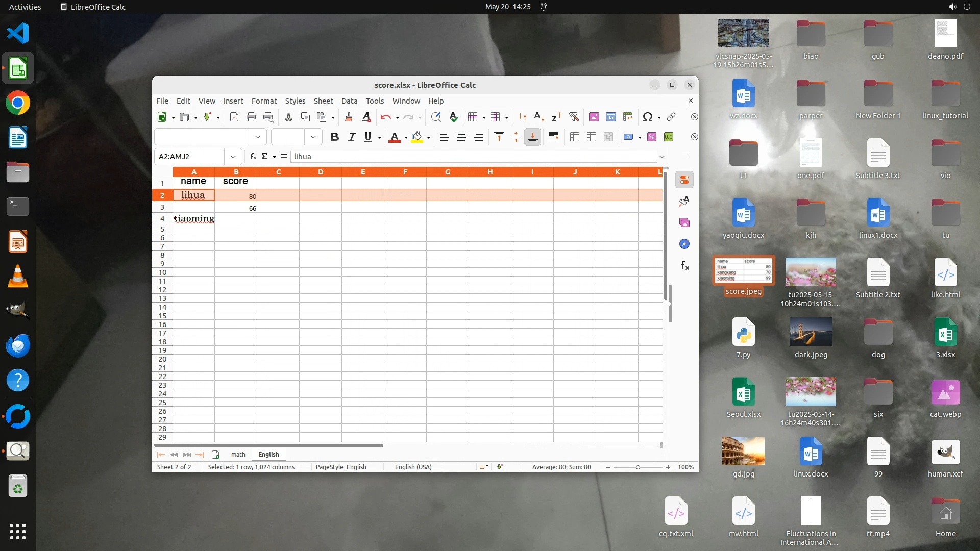Switch to the math sheet tab
The height and width of the screenshot is (551, 980).
(238, 455)
